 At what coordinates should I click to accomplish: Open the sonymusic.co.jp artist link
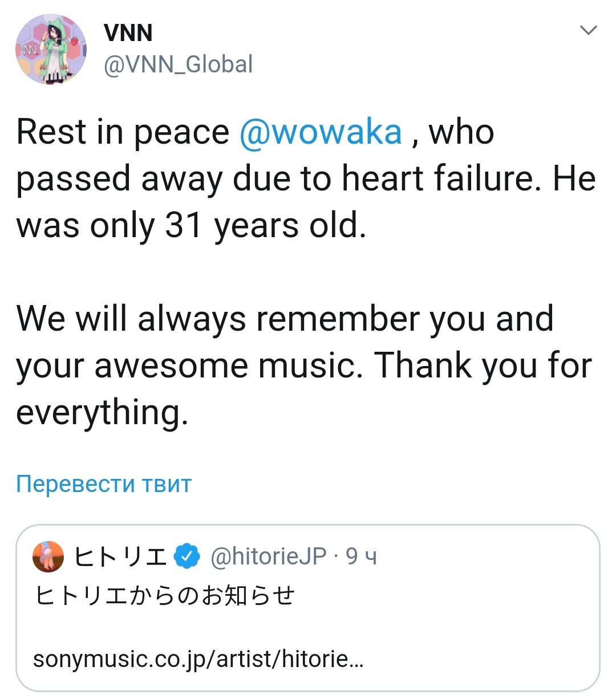tap(198, 659)
